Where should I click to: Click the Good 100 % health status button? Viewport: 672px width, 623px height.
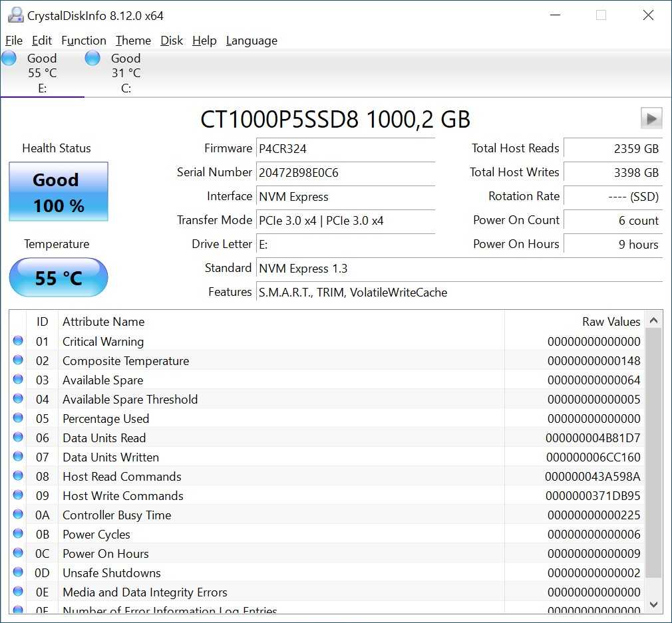point(59,192)
